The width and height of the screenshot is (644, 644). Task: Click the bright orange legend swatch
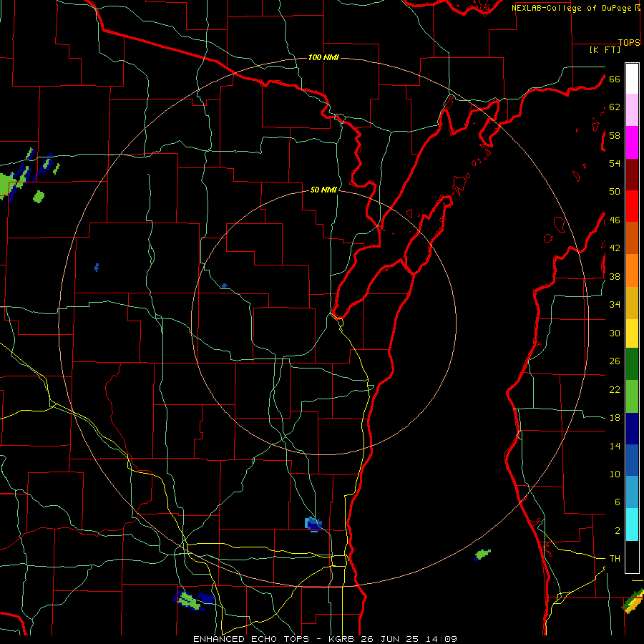click(632, 270)
